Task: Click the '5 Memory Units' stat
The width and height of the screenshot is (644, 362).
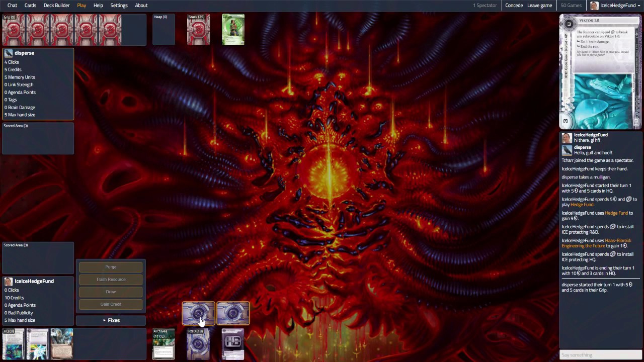Action: (20, 77)
